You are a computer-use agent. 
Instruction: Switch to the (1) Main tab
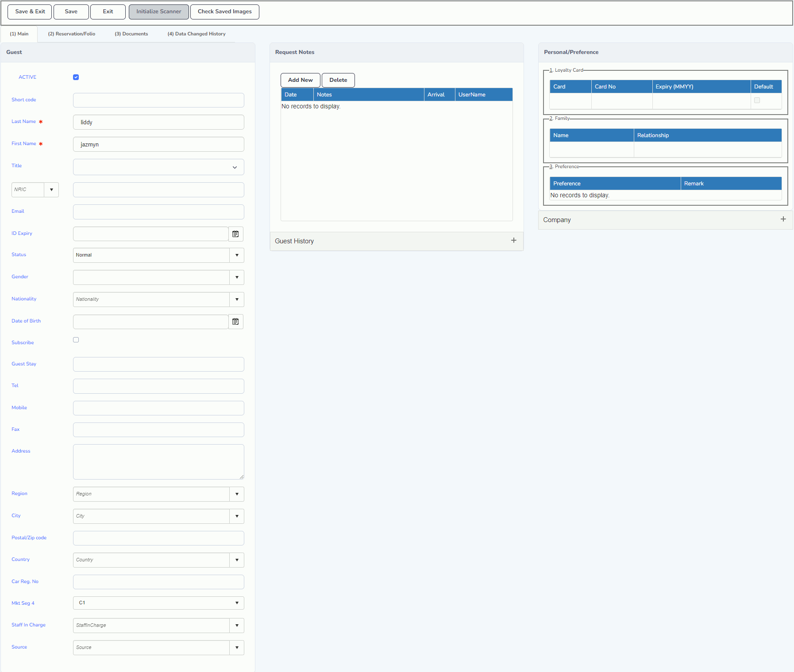click(x=19, y=34)
